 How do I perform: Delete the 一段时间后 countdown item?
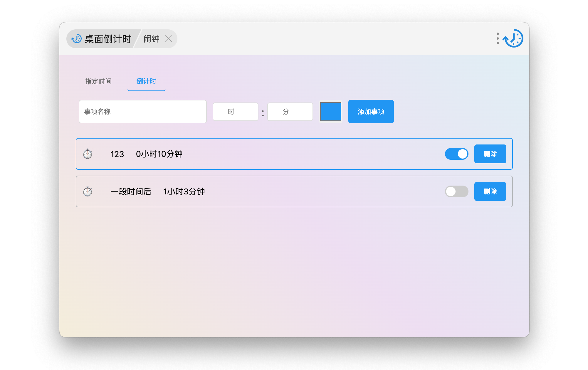point(490,191)
